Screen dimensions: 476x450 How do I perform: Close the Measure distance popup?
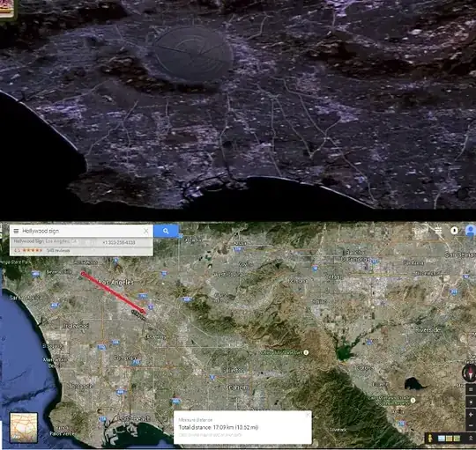coord(308,415)
